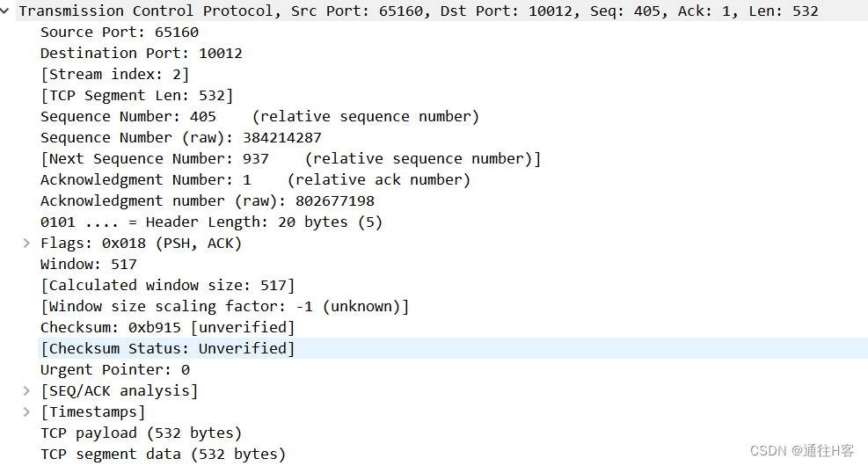Highlight Sequence Number: 405 relative row
Viewport: 868px width, 466px height.
pos(259,117)
